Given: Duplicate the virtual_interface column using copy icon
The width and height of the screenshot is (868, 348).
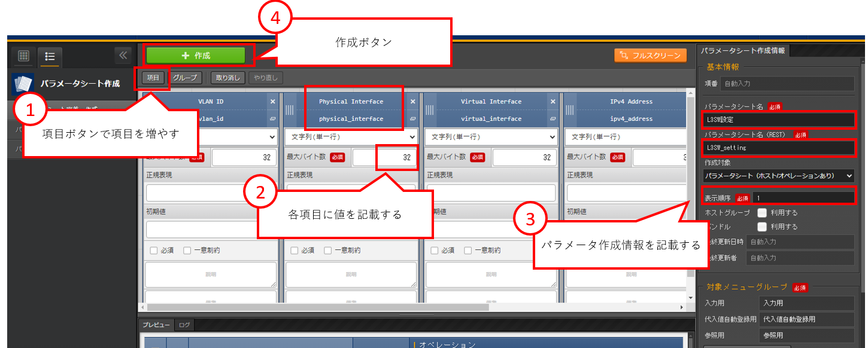Looking at the screenshot, I should pyautogui.click(x=553, y=119).
